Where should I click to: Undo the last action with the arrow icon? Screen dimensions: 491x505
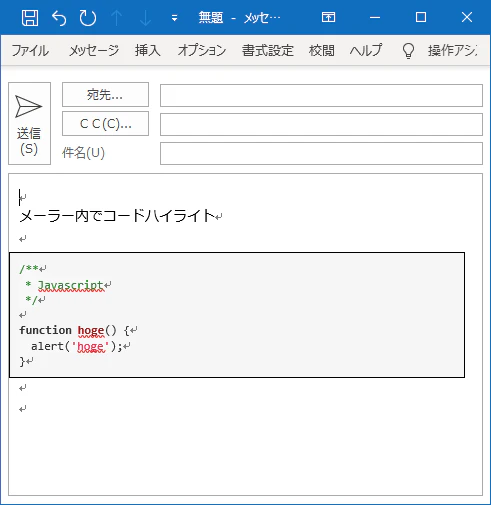coord(59,18)
